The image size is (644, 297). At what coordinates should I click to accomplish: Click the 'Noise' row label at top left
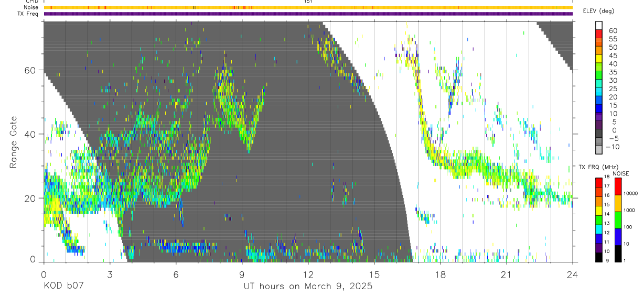coord(31,7)
